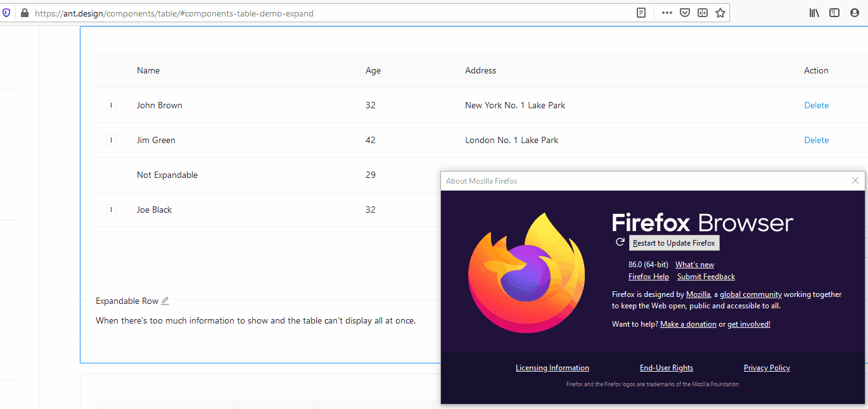This screenshot has width=868, height=409.
Task: Click the Joe Black name cell
Action: [155, 210]
